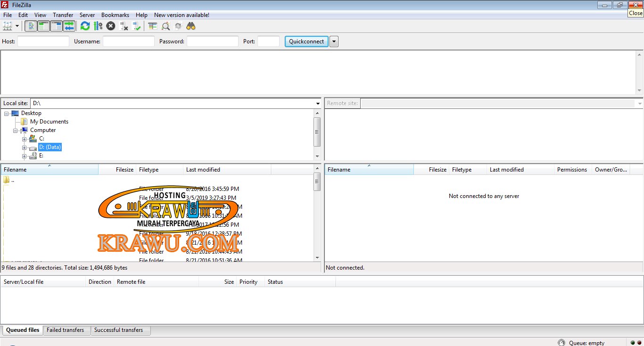Click the message log scrollbar down arrow

(x=640, y=90)
